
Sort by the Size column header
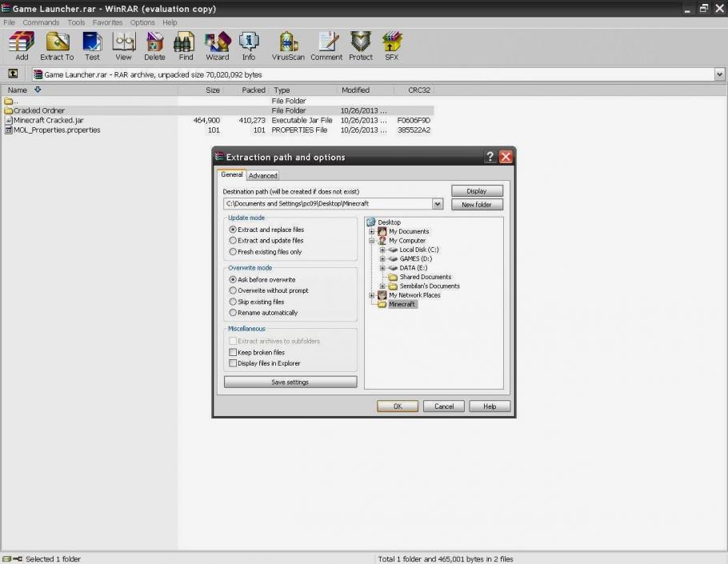point(200,90)
